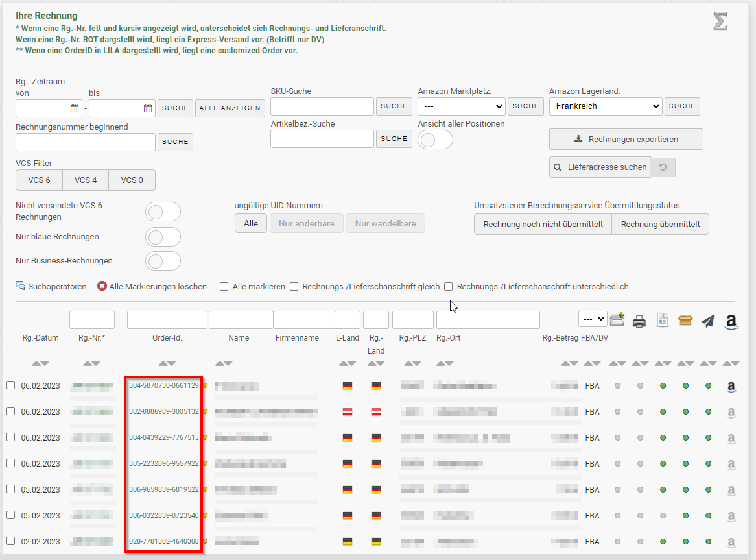The width and height of the screenshot is (756, 560).
Task: Check the 'Alle markieren' checkbox
Action: click(224, 287)
